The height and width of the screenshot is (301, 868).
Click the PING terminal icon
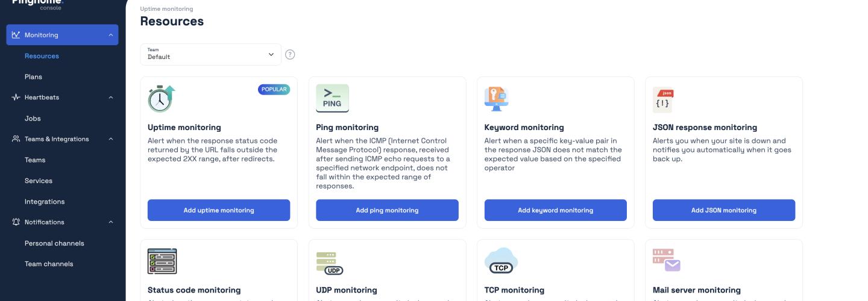[x=332, y=98]
